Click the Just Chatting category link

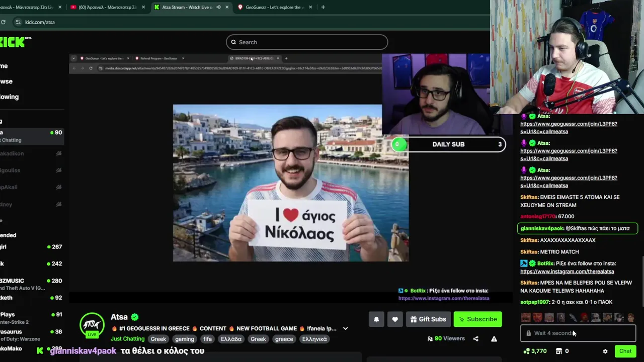127,339
